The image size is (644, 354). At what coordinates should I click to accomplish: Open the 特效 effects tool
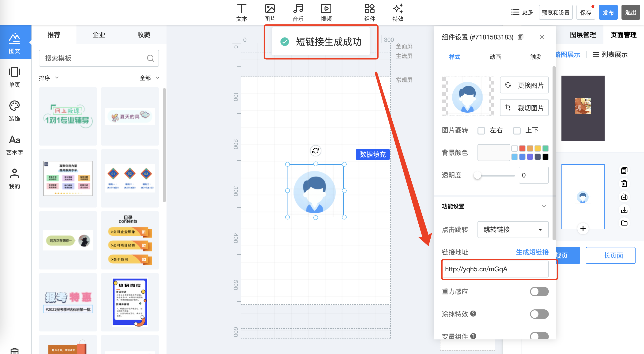[398, 12]
